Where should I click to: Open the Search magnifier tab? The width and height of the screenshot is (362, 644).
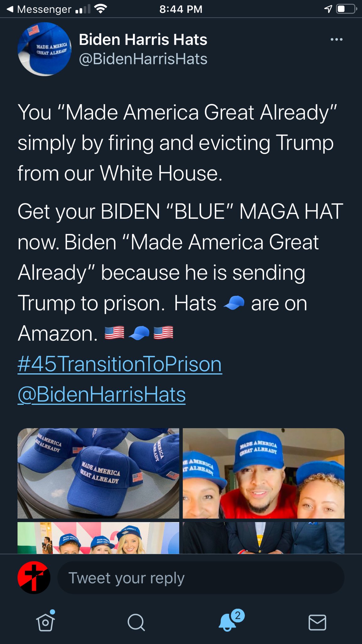pyautogui.click(x=136, y=622)
